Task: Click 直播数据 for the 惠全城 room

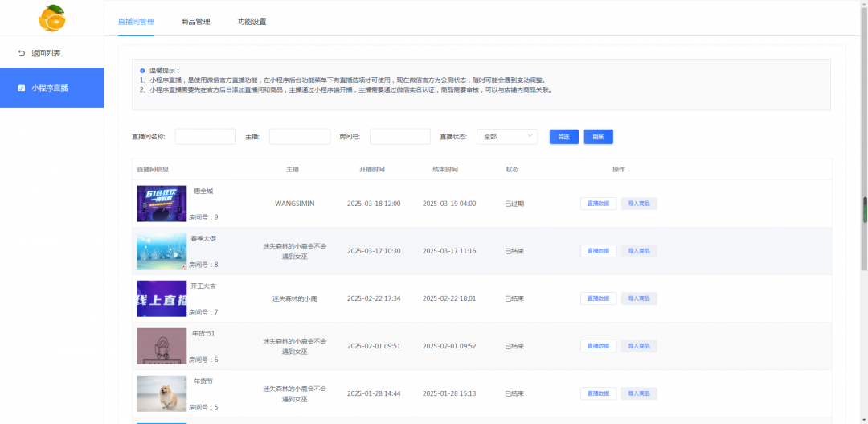Action: [x=598, y=204]
